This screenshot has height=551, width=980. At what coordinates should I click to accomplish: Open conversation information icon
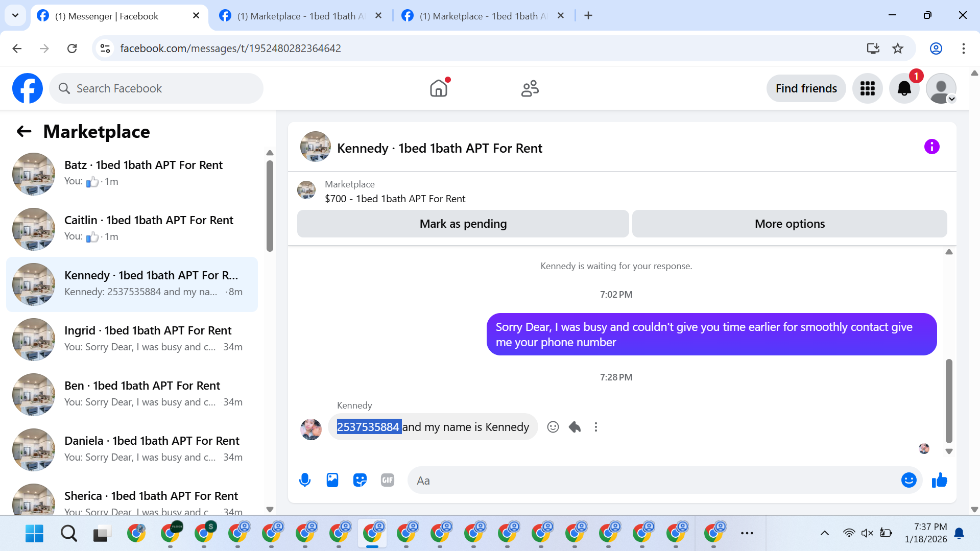point(931,147)
